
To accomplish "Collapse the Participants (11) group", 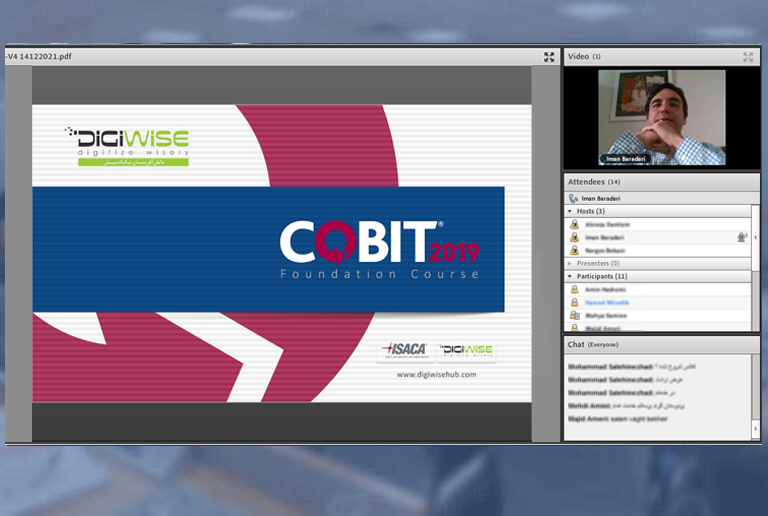I will pyautogui.click(x=570, y=276).
